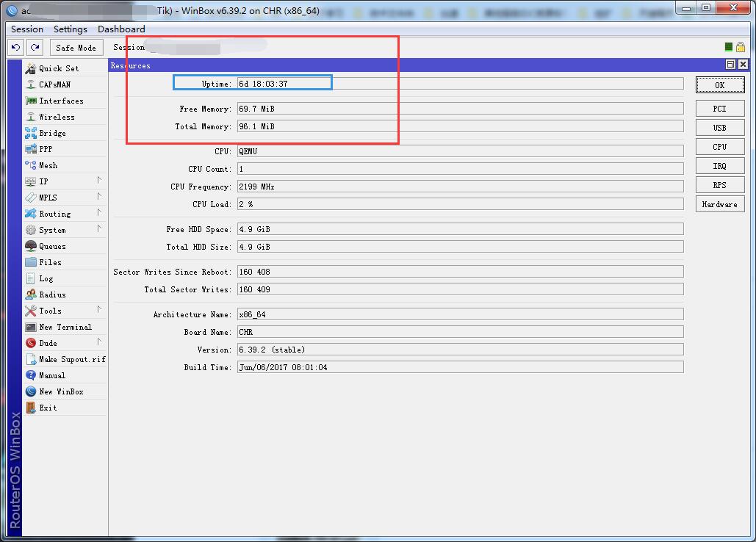Click the CPU Load field

[461, 204]
